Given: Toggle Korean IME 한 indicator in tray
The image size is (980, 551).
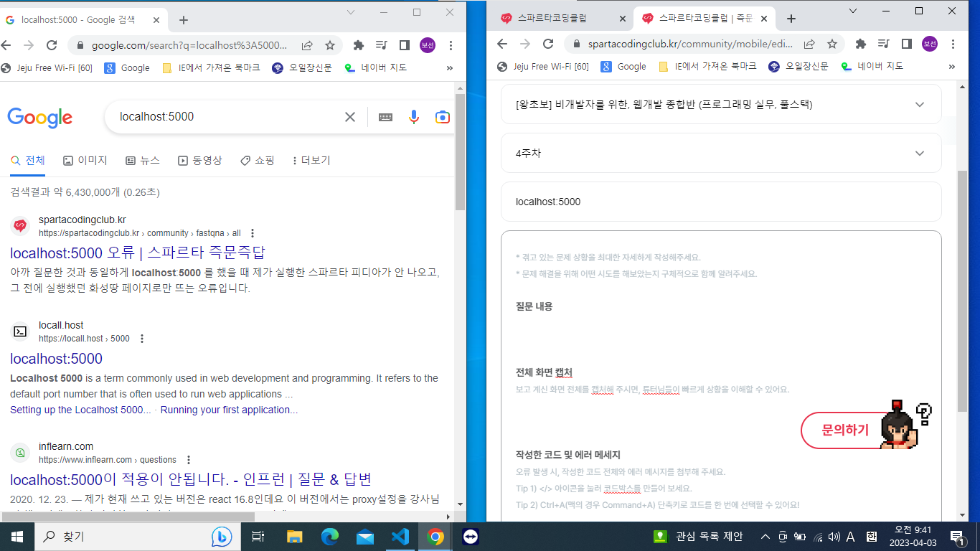Looking at the screenshot, I should point(872,537).
